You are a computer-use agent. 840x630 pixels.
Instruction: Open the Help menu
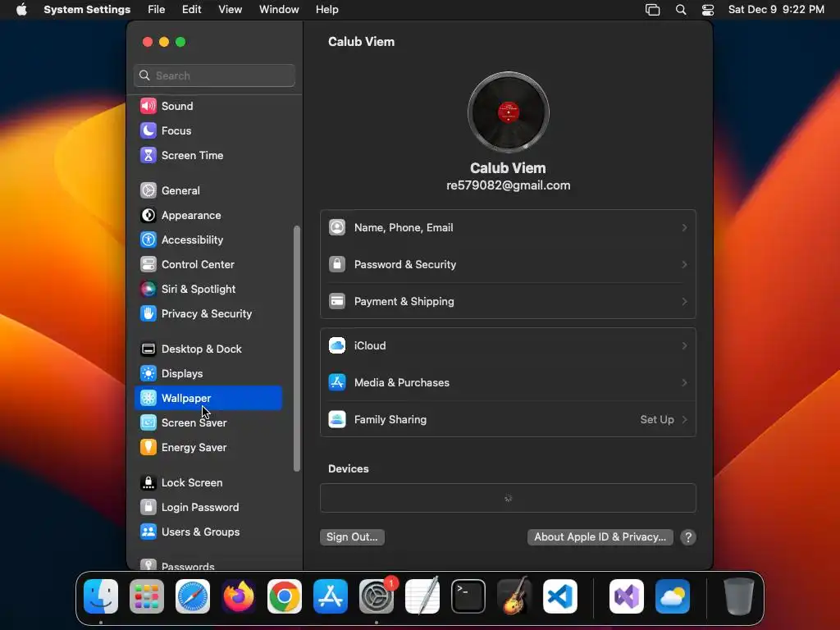[x=326, y=10]
